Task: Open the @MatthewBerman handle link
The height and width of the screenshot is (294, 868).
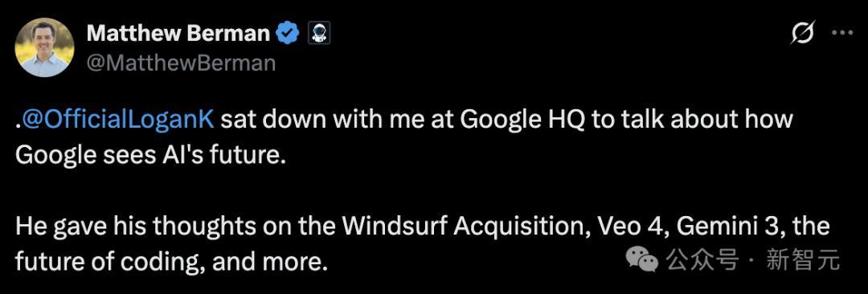Action: coord(181,63)
